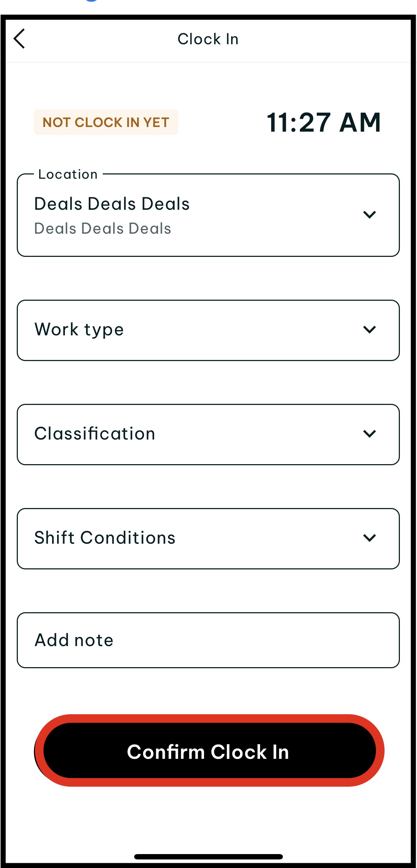Go back using the back arrow
Screen dimensions: 417x868
point(19,39)
